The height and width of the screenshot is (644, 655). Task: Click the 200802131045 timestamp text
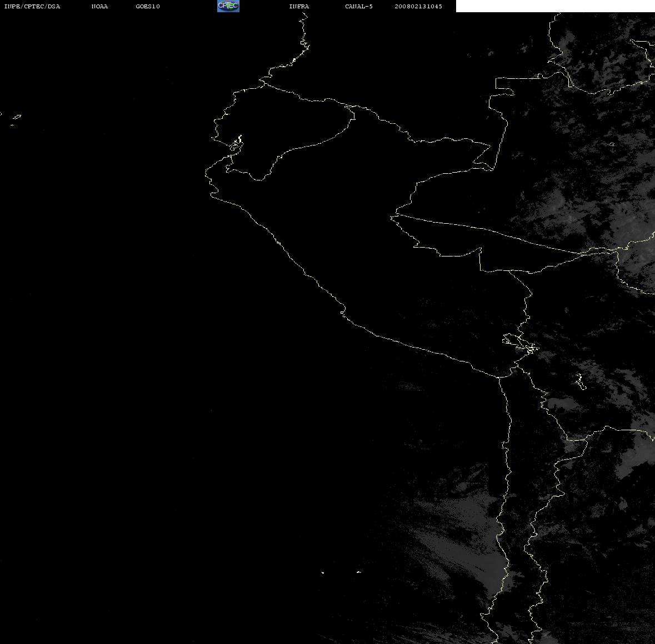coord(418,6)
